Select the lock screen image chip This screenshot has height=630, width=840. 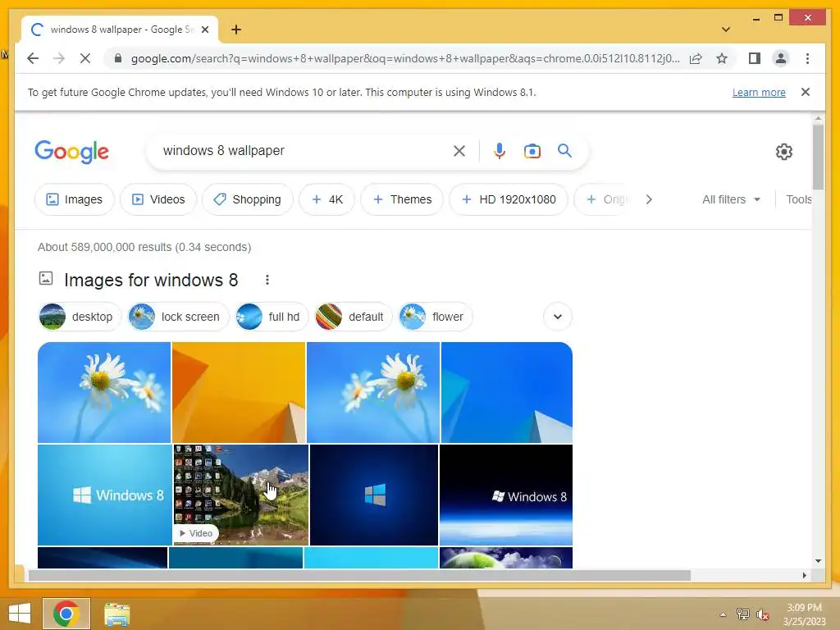point(178,317)
